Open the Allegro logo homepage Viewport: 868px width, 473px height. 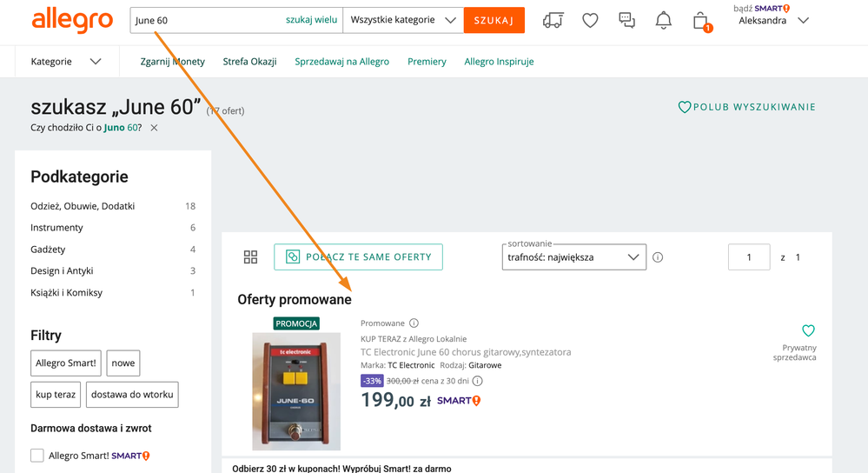coord(72,21)
